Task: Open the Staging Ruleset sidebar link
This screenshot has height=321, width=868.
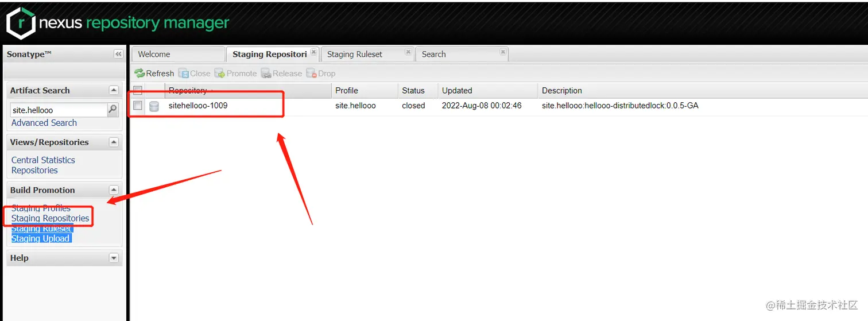Action: coord(41,229)
